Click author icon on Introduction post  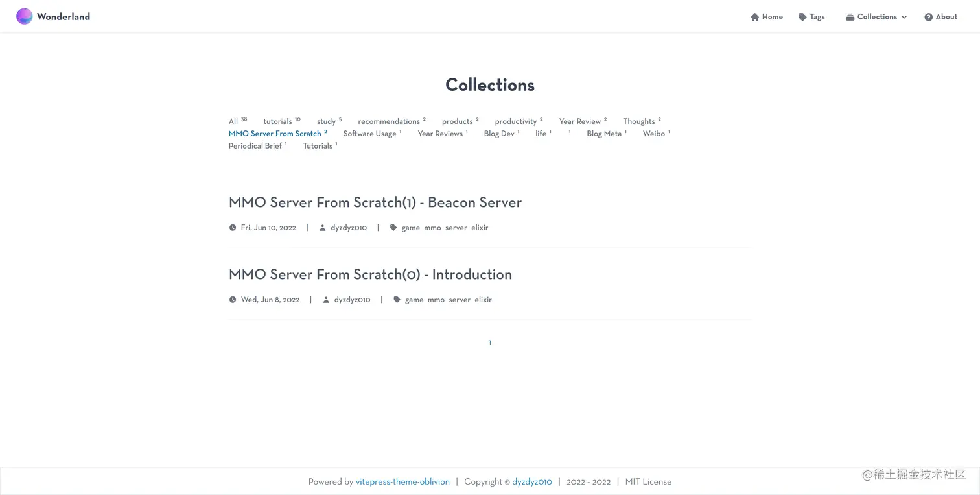326,300
